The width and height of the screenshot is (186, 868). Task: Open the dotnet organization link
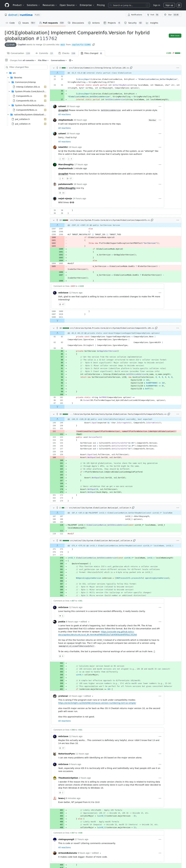click(x=13, y=15)
